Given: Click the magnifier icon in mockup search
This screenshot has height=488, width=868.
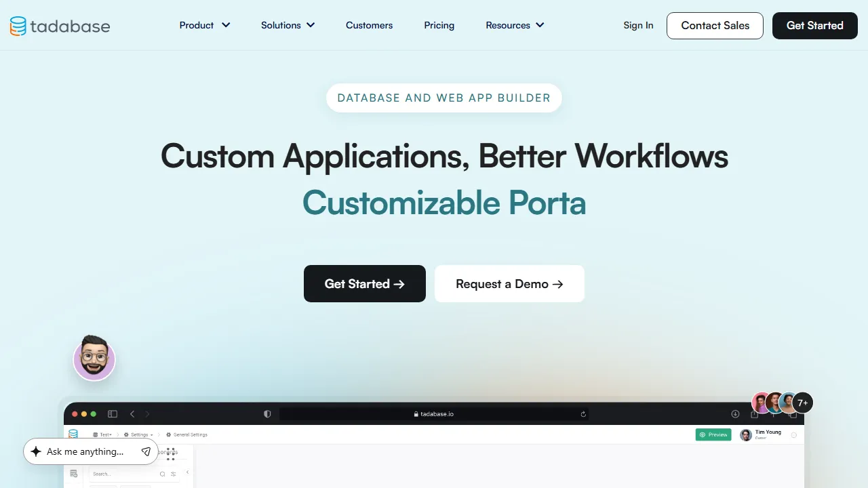Looking at the screenshot, I should tap(162, 474).
